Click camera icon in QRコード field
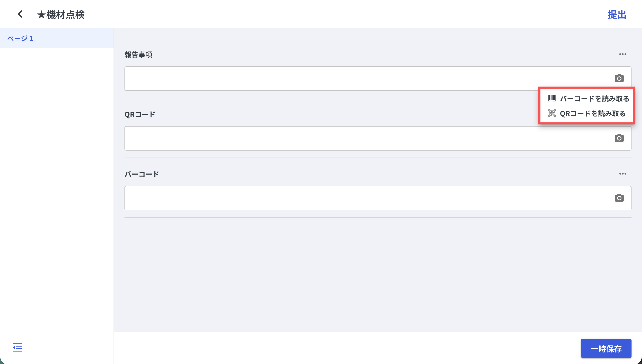 click(619, 138)
